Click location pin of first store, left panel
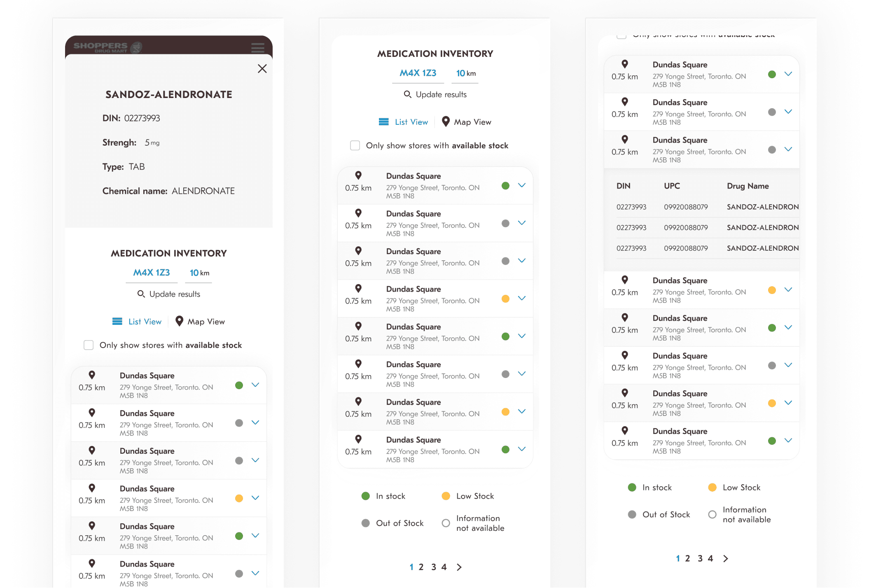Viewport: 869px width, 588px height. tap(92, 375)
